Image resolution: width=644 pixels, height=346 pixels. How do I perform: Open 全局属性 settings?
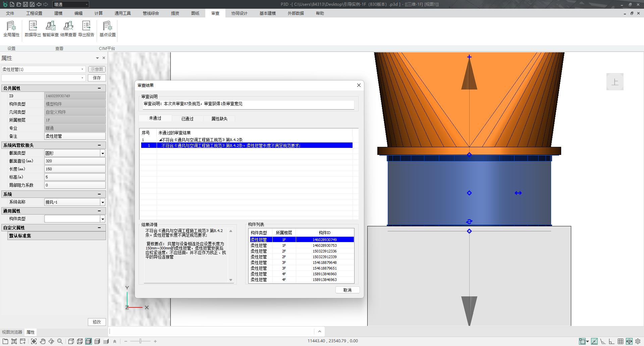11,28
